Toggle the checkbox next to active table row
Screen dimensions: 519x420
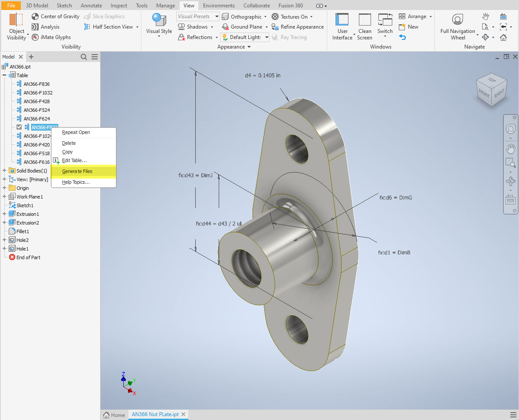tap(19, 127)
